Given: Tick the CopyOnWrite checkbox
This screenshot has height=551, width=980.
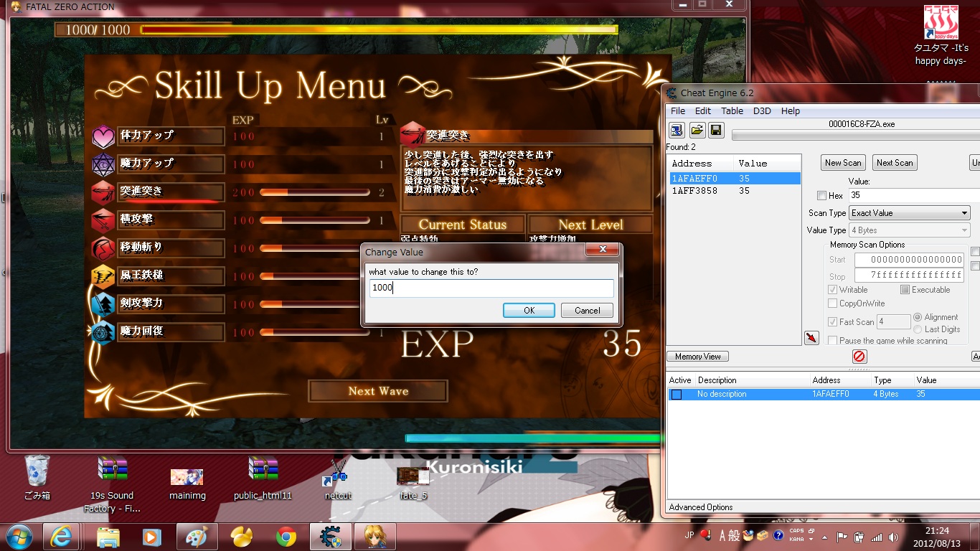Looking at the screenshot, I should 832,303.
